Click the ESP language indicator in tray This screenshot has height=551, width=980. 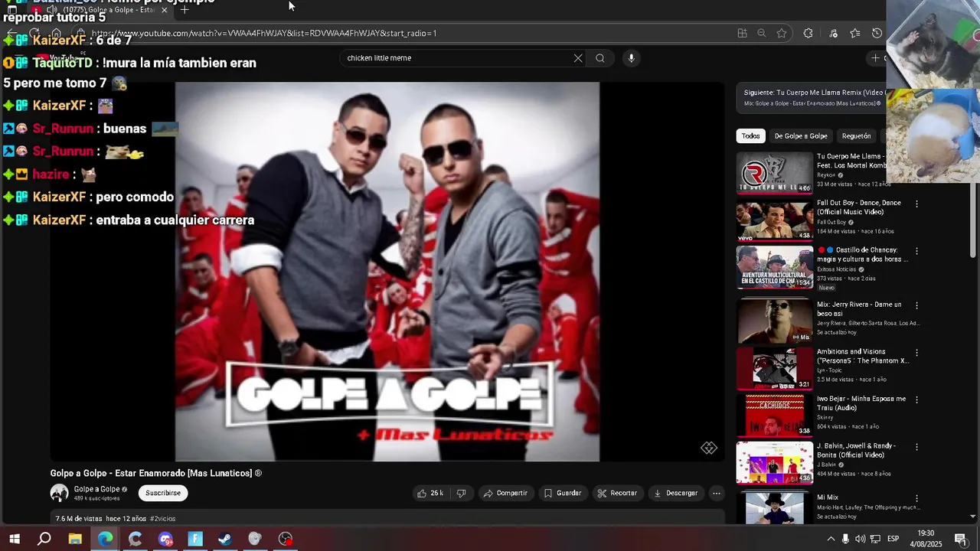(893, 539)
